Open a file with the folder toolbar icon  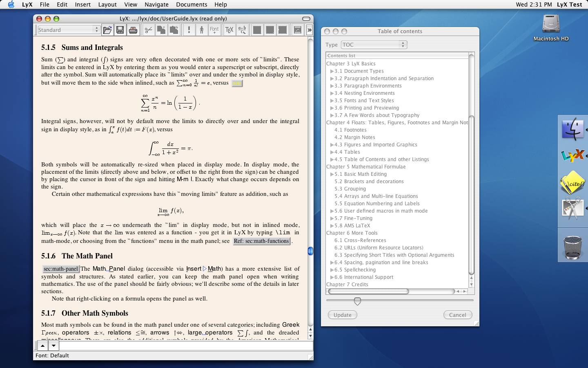pos(107,30)
